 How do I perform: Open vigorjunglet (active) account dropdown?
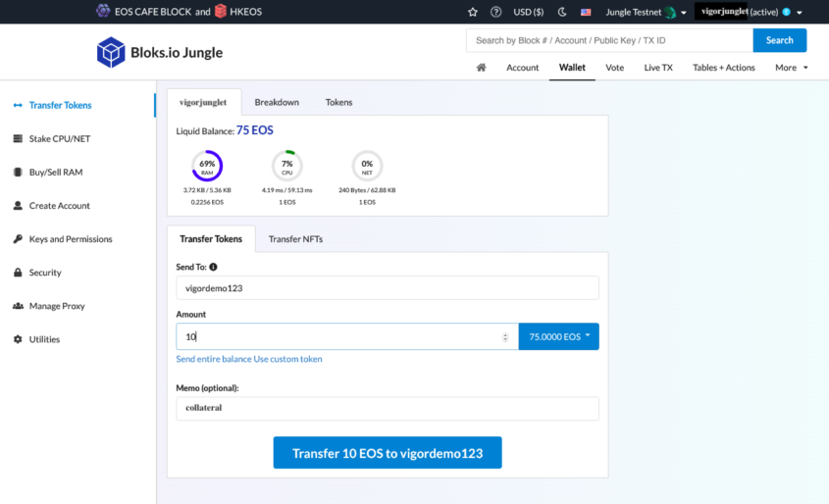point(750,12)
